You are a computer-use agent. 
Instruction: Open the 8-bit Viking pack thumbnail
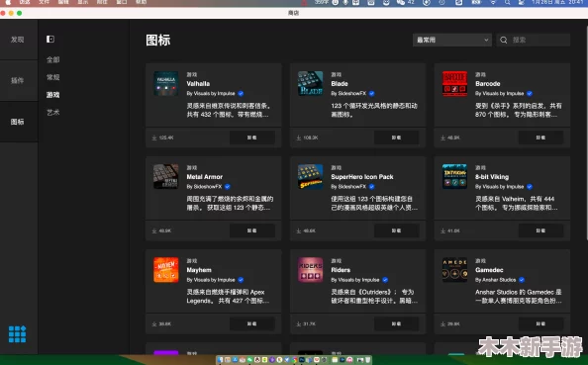tap(454, 176)
